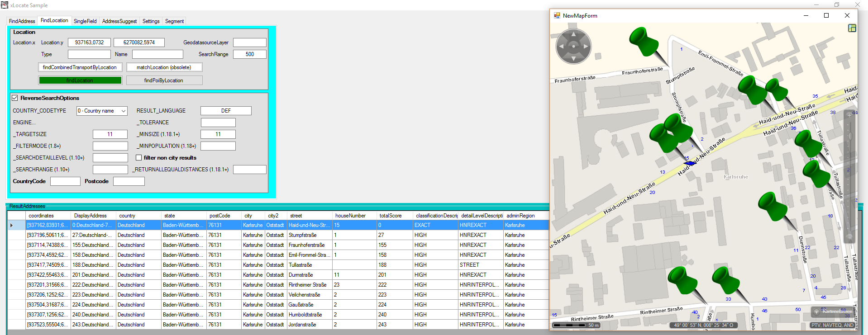Click the green findLocation button
The image size is (868, 335).
(x=80, y=80)
